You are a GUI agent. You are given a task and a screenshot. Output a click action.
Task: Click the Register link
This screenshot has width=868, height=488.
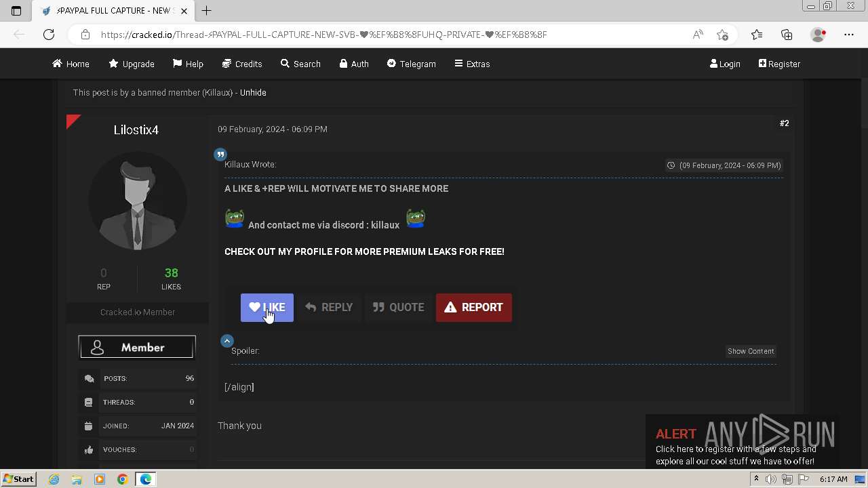pos(779,64)
